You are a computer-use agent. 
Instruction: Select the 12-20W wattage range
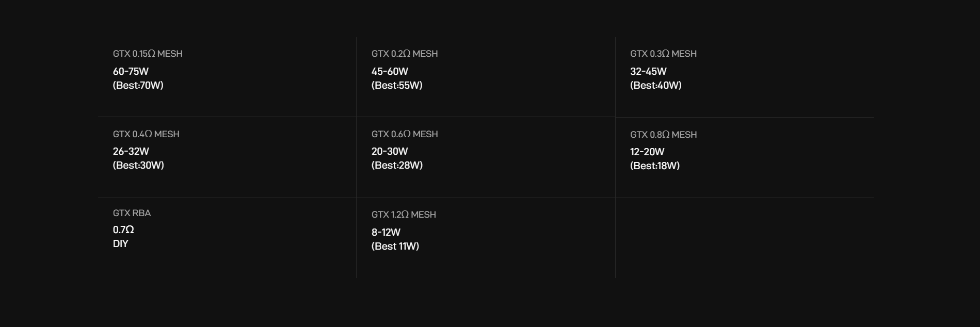click(647, 152)
